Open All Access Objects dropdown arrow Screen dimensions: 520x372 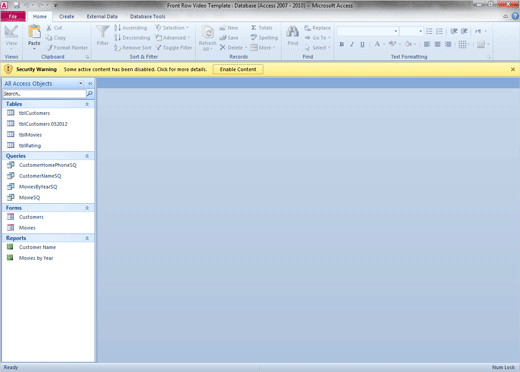81,83
